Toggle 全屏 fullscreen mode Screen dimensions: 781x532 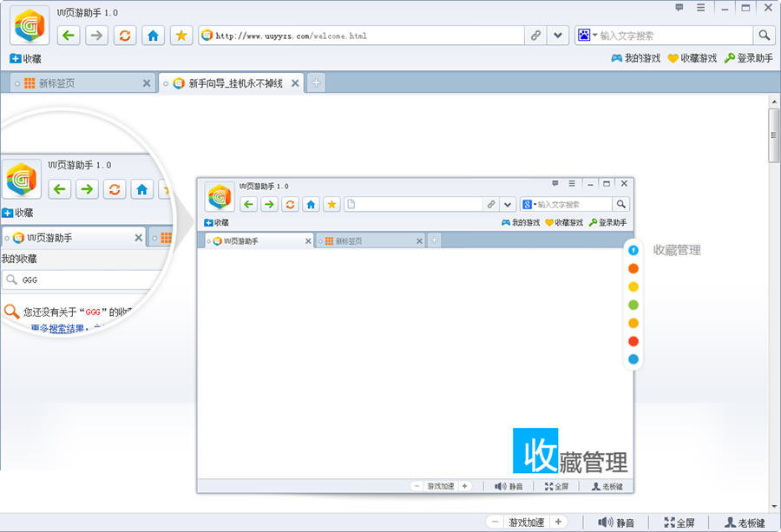click(679, 522)
